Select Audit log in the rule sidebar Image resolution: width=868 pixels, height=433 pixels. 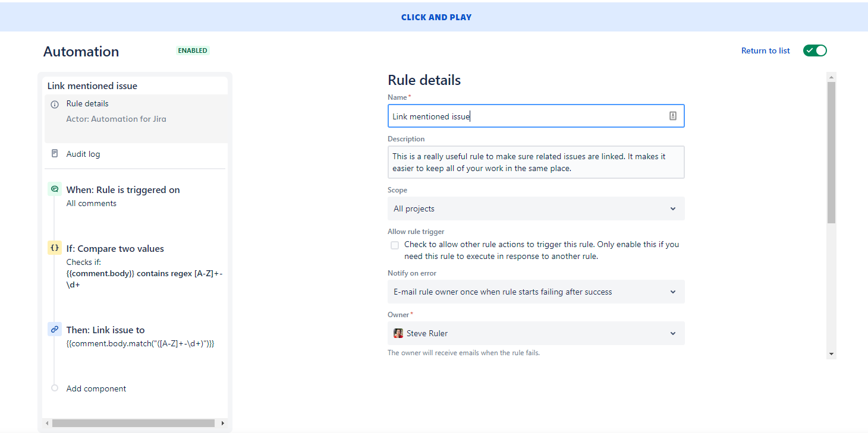(83, 153)
